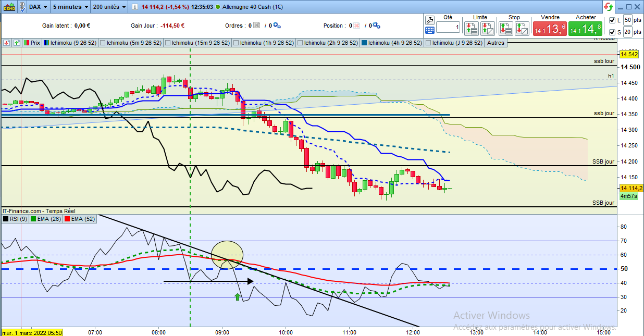Image resolution: width=644 pixels, height=336 pixels.
Task: Click the Ichimoku (4h 9 26 52) tab
Action: coord(392,43)
